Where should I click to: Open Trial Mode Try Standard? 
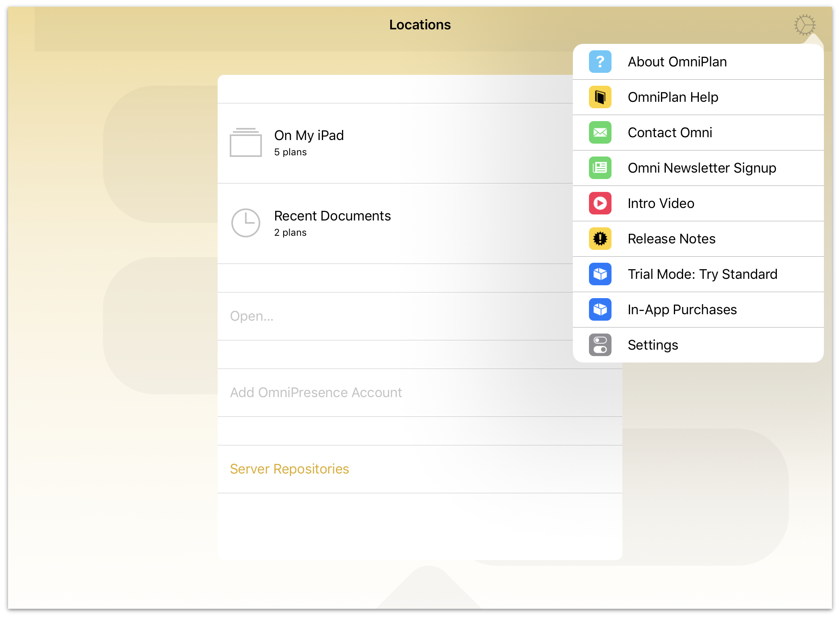702,274
